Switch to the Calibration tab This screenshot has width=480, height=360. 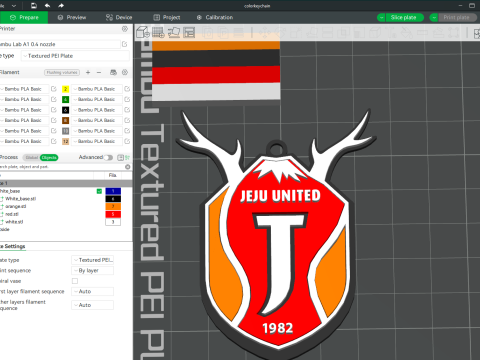click(215, 17)
